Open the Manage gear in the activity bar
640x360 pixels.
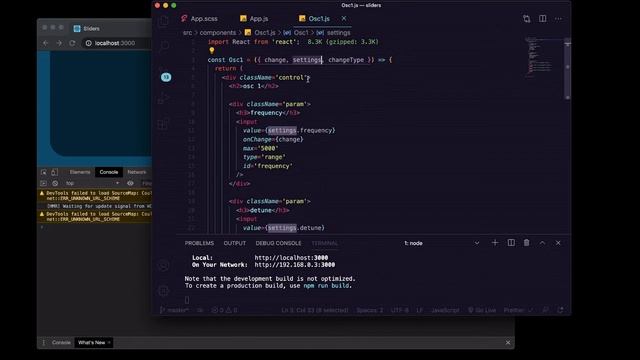pos(164,291)
